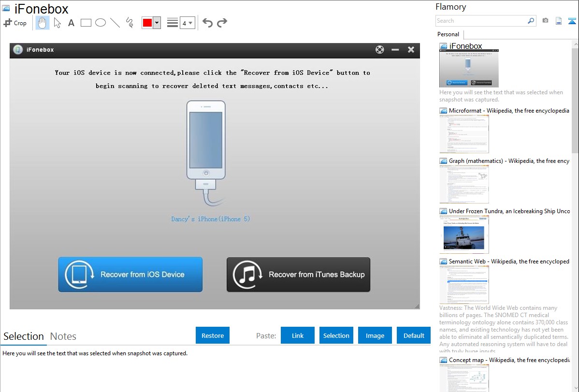Click the Paste Link button
This screenshot has width=579, height=392.
(x=298, y=335)
